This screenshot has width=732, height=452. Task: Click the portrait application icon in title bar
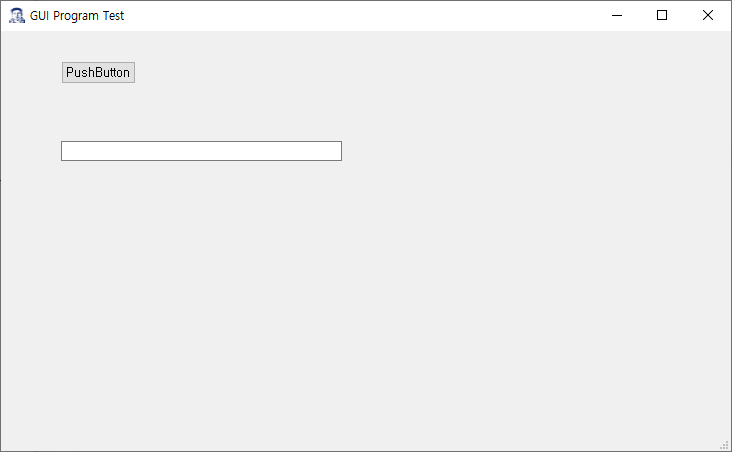[x=17, y=15]
